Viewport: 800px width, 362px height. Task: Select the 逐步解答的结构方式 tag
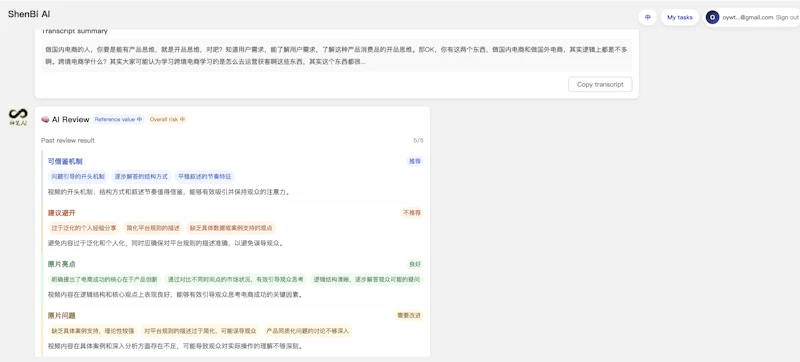[x=141, y=176]
